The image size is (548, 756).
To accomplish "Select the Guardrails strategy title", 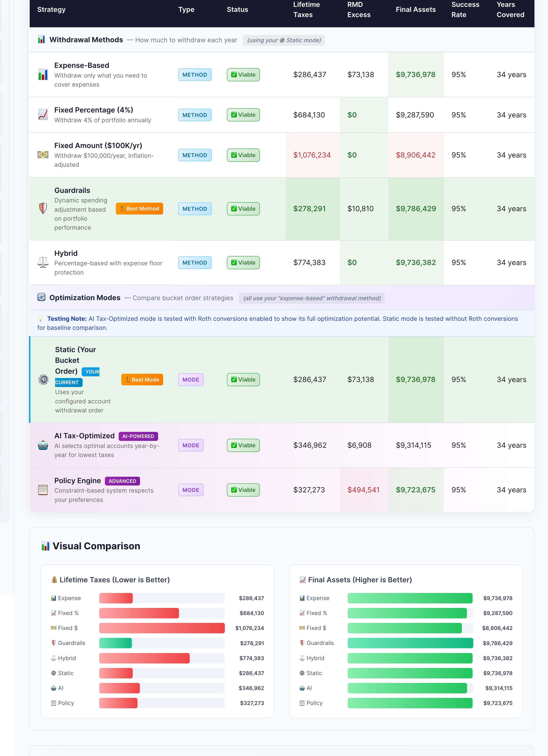I will [x=72, y=190].
